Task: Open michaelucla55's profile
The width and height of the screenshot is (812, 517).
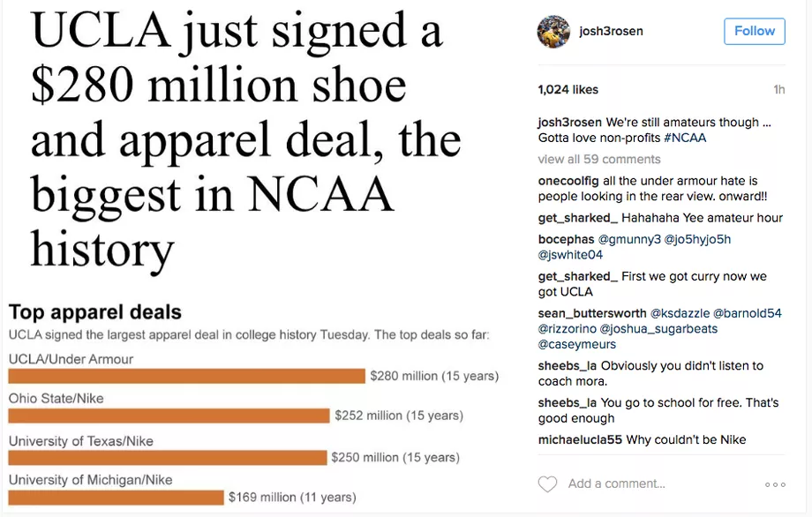Action: (x=580, y=439)
